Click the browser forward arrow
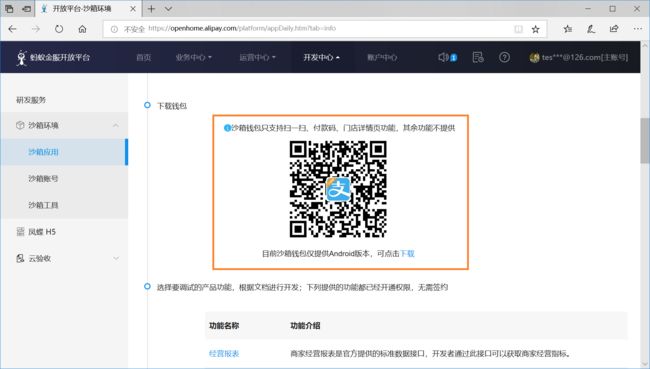This screenshot has height=369, width=650. click(36, 29)
